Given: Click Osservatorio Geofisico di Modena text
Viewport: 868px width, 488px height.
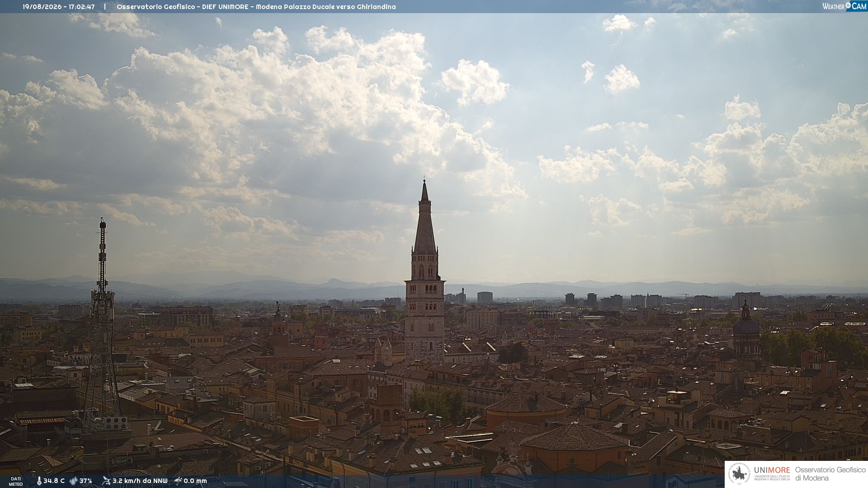Looking at the screenshot, I should [x=830, y=474].
